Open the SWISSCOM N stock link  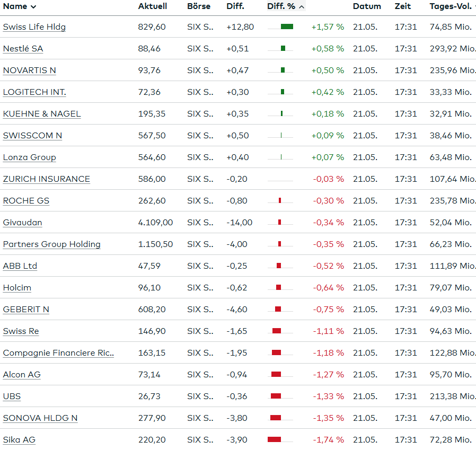point(32,136)
